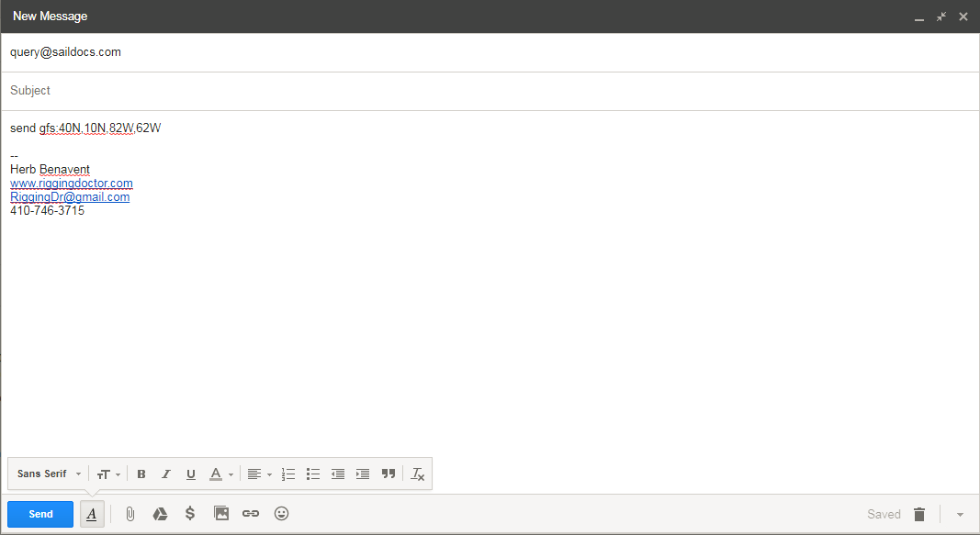Insert photo with the image icon
Screen dimensions: 980x535
pos(221,513)
